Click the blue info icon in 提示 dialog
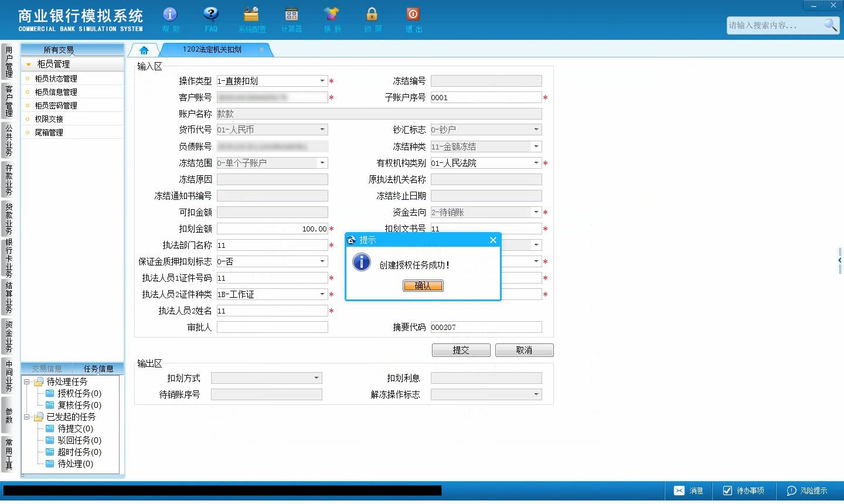Image resolution: width=844 pixels, height=504 pixels. (362, 261)
